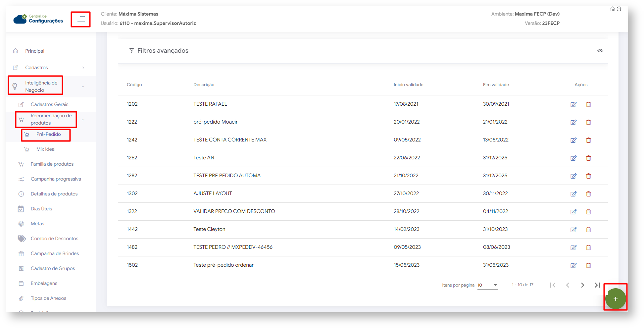Open Combo de Descontos menu item
644x328 pixels.
coord(54,239)
